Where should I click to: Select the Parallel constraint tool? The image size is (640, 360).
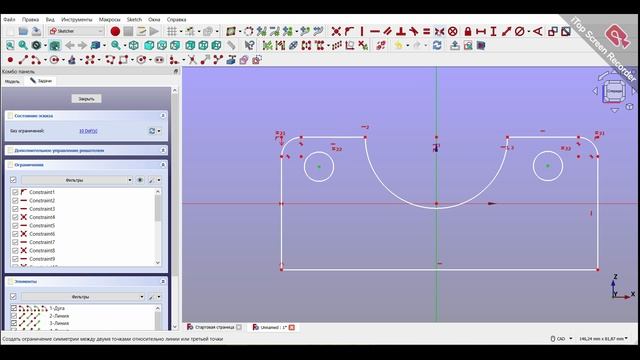click(x=388, y=31)
